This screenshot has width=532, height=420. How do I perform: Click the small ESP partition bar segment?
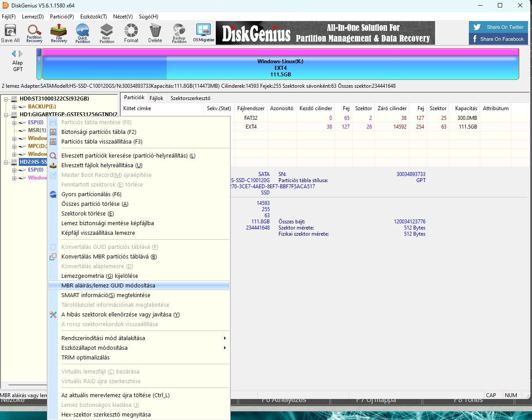[x=39, y=64]
